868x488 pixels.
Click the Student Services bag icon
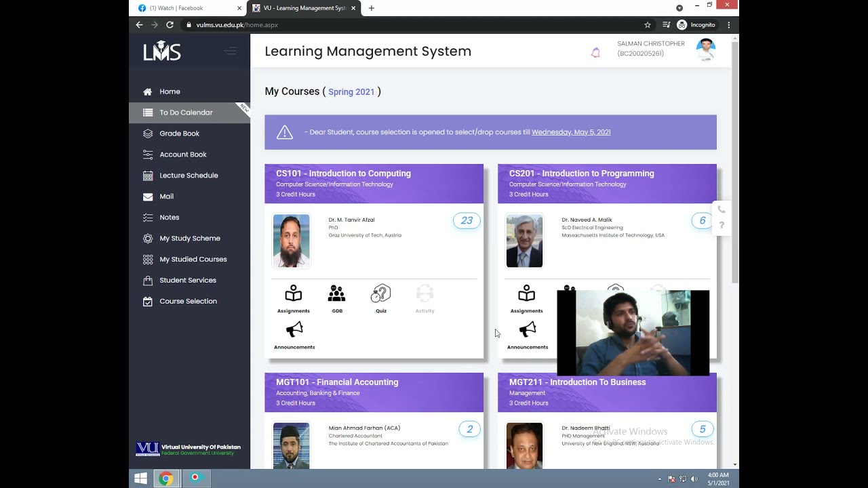tap(148, 281)
